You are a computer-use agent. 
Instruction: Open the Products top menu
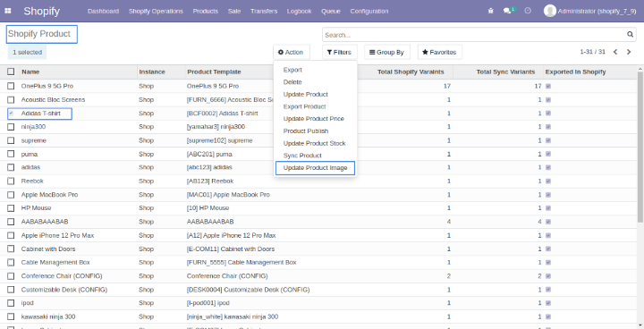[x=206, y=11]
